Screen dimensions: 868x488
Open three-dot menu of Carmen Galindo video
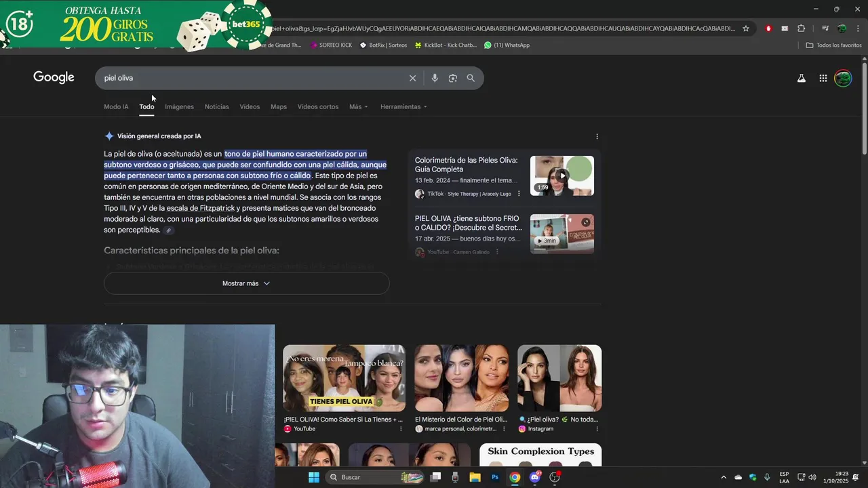point(497,252)
